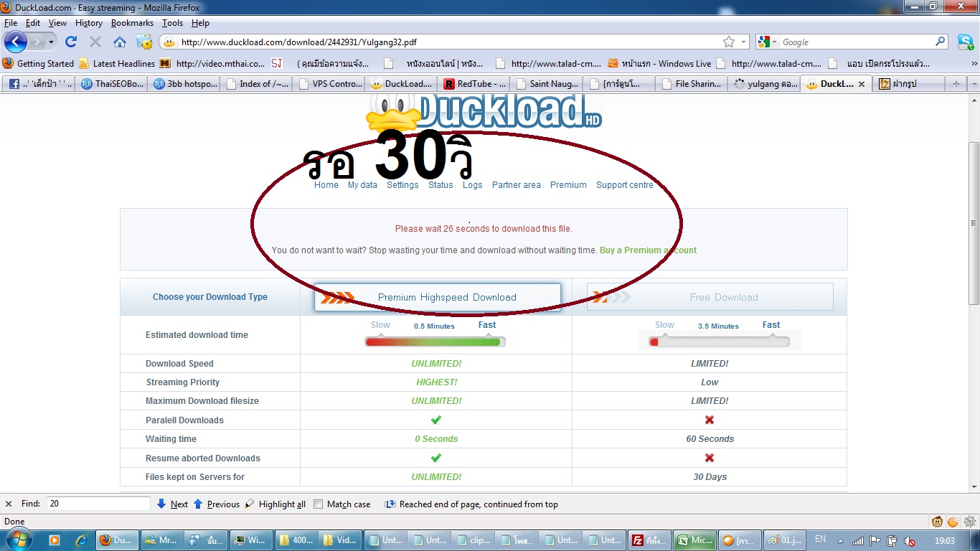Open the Windows Start orb

[19, 540]
